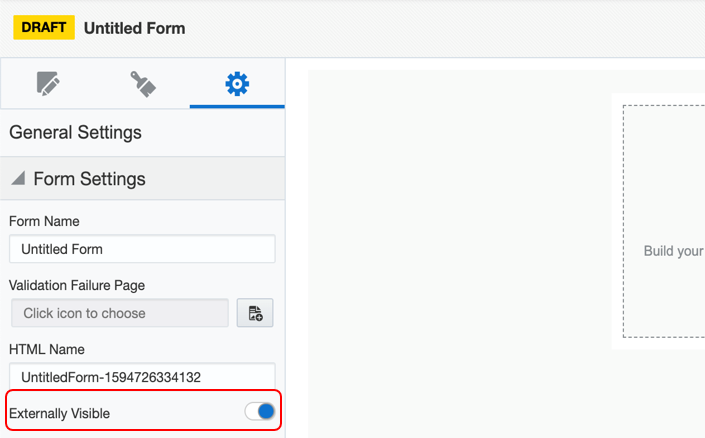Click the Validation Failure Page chooser icon
This screenshot has height=438, width=705.
click(x=255, y=313)
